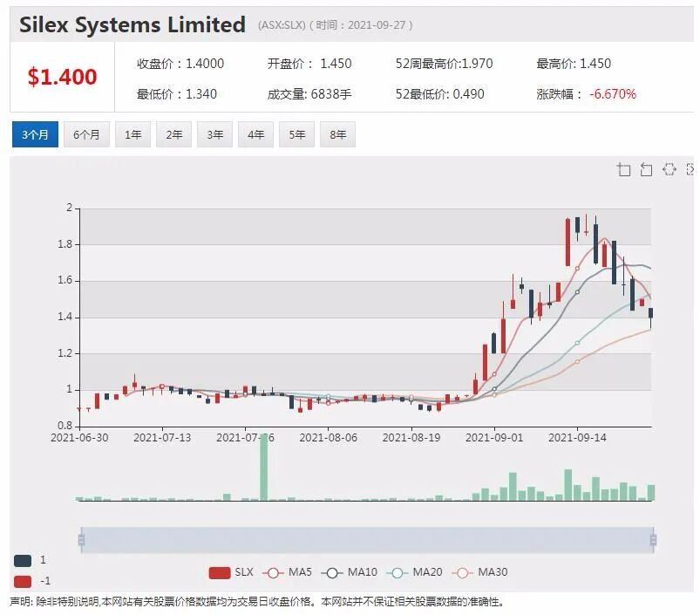Toggle MA5 line in the legend
This screenshot has width=700, height=615.
[x=287, y=572]
